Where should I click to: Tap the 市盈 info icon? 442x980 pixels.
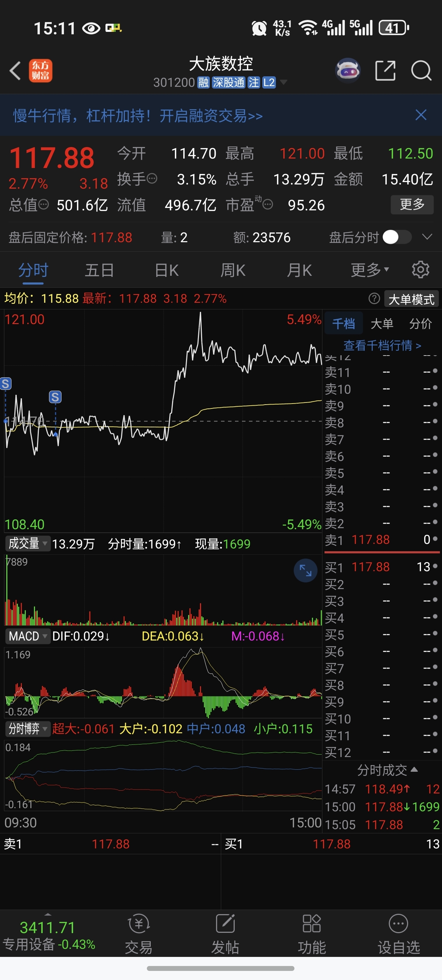tap(268, 205)
